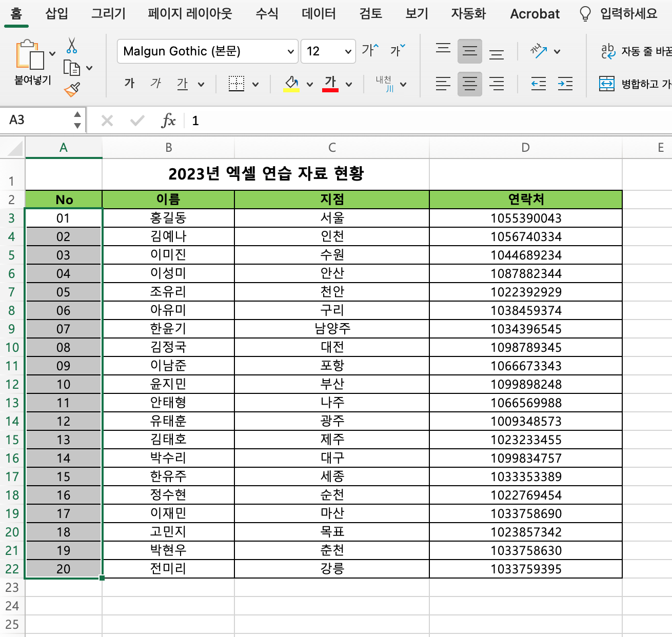Toggle underline formatting

click(182, 84)
